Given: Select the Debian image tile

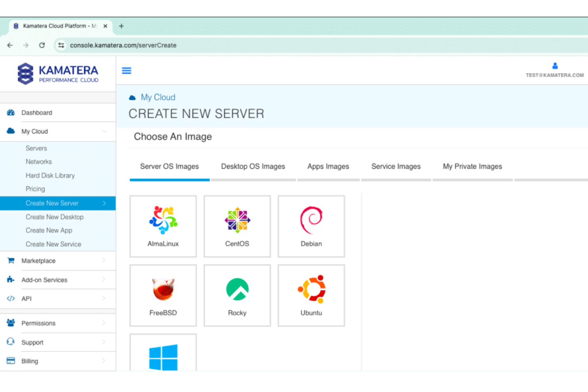Looking at the screenshot, I should (x=311, y=226).
